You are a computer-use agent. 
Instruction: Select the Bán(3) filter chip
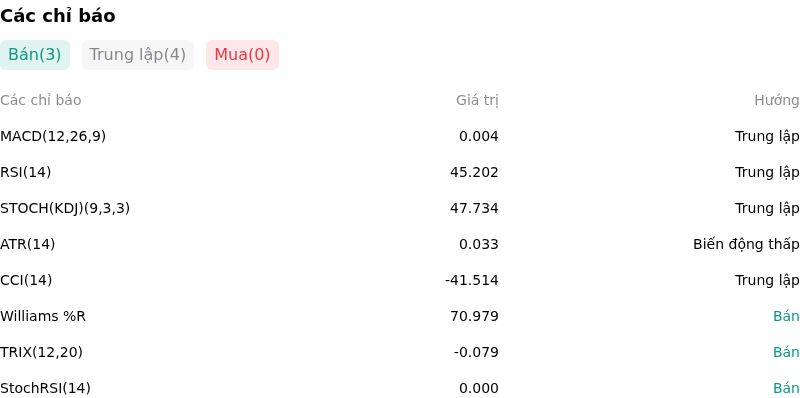coord(35,55)
